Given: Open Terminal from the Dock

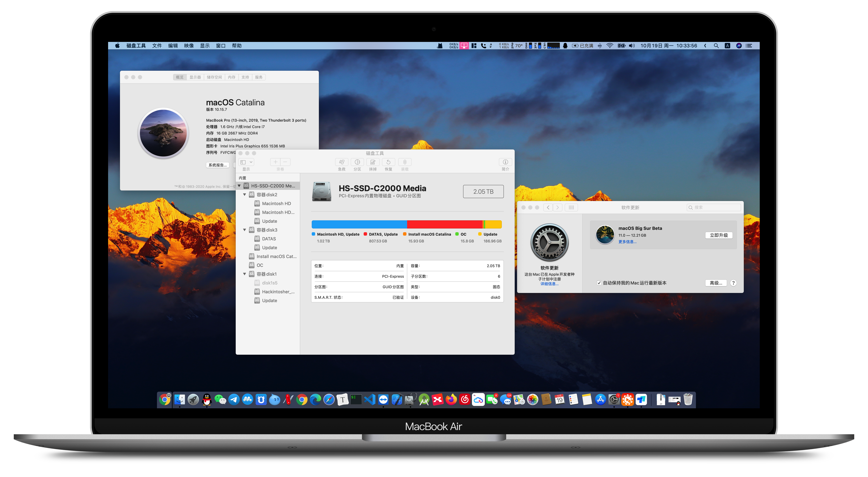Looking at the screenshot, I should (356, 400).
